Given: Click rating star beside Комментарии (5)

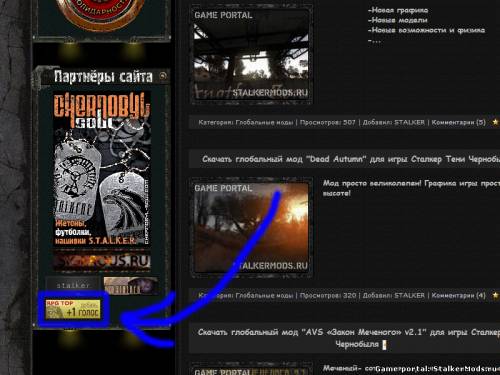Looking at the screenshot, I should coord(495,122).
